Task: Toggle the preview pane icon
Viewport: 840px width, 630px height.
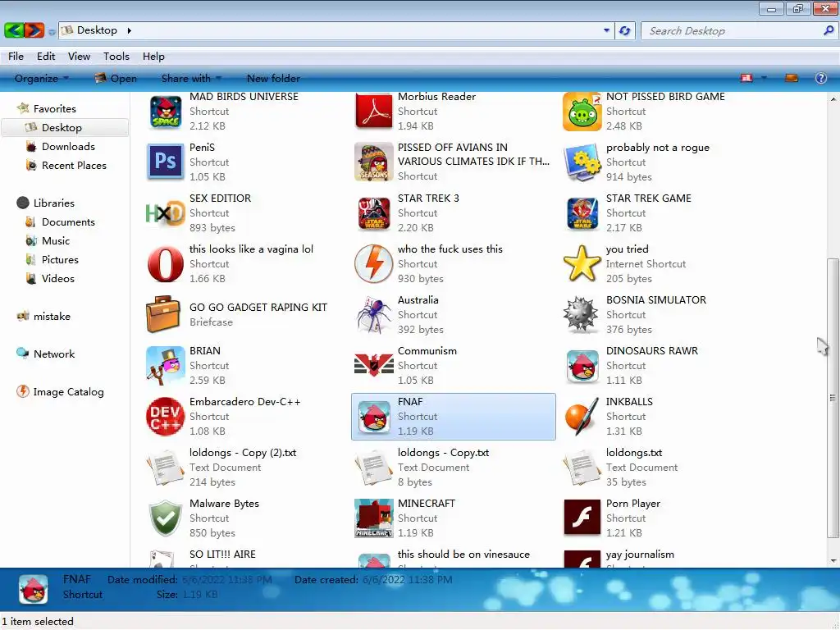Action: [792, 78]
